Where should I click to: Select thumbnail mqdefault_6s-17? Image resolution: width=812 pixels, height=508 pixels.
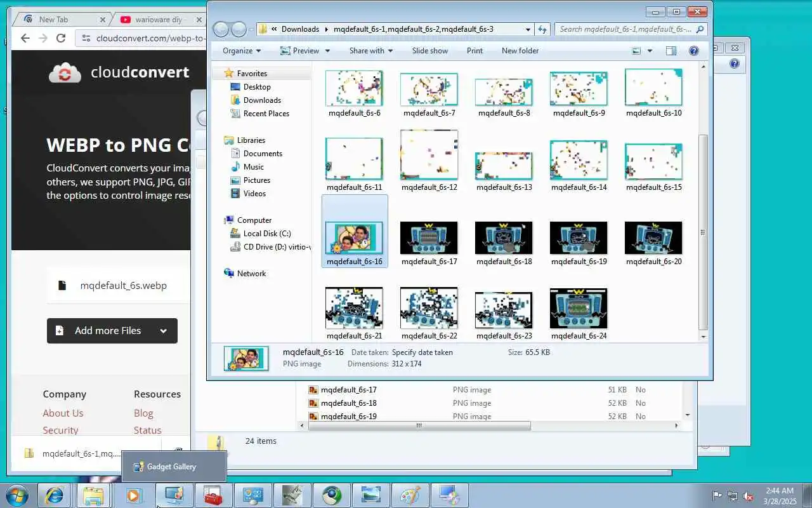(x=429, y=243)
